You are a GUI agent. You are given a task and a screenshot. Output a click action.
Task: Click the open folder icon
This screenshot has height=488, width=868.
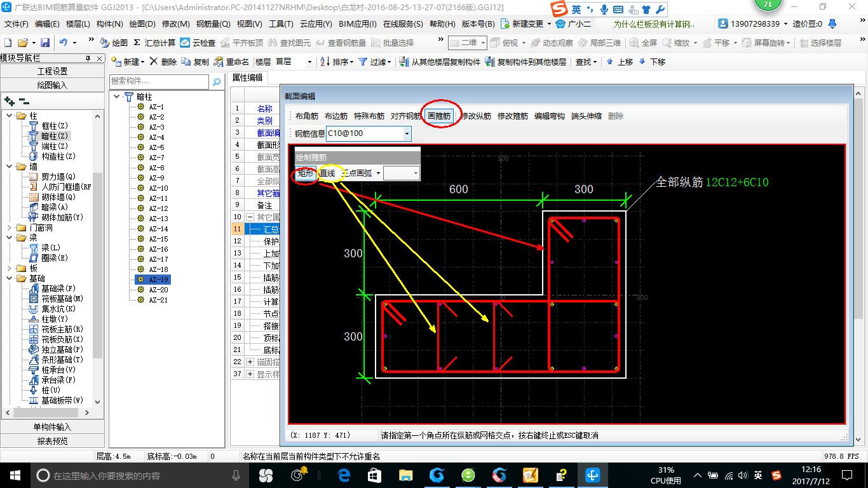pyautogui.click(x=22, y=43)
